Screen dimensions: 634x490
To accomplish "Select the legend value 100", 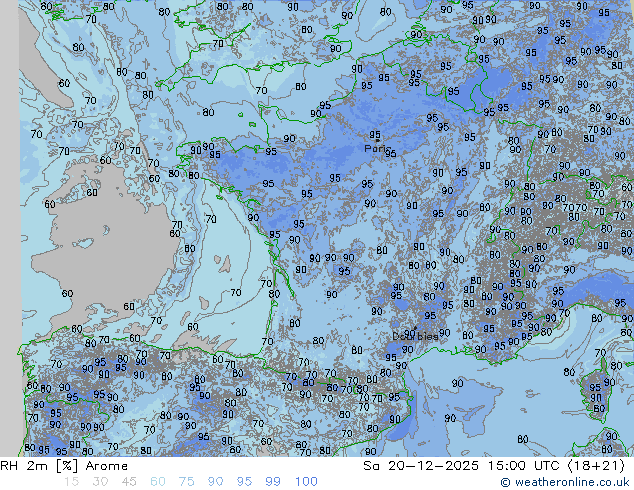I will 306,482.
